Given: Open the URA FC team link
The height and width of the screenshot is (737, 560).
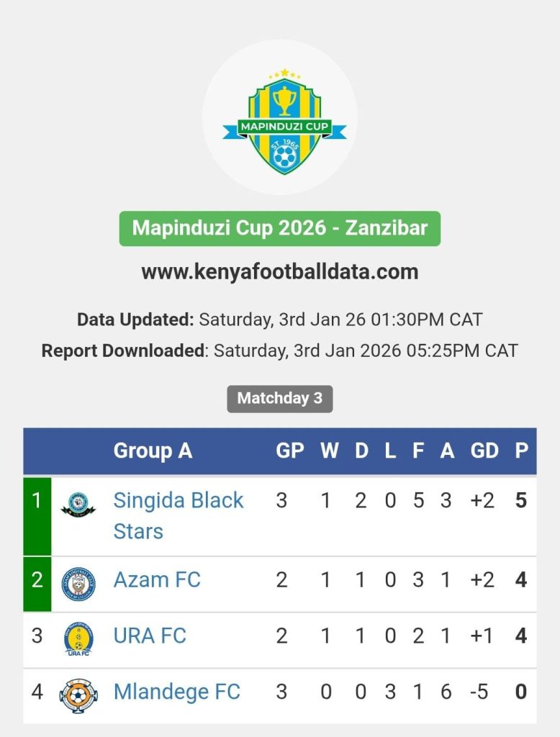Looking at the screenshot, I should pyautogui.click(x=150, y=636).
